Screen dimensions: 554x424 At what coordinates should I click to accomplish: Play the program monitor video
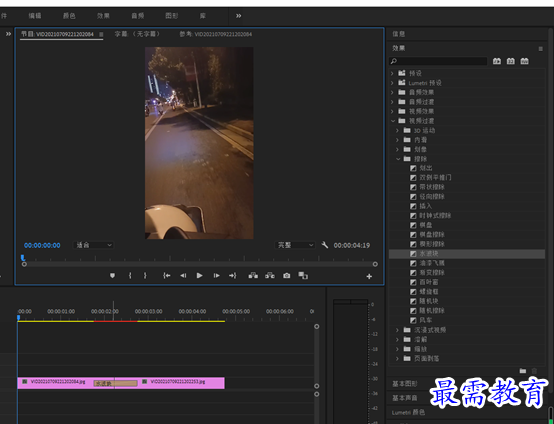(199, 276)
